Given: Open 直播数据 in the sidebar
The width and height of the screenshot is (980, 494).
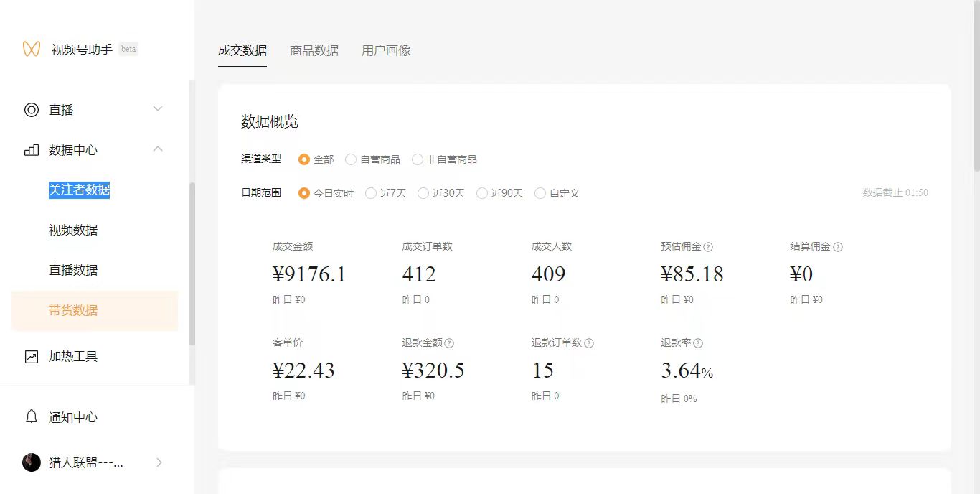Looking at the screenshot, I should coord(73,271).
